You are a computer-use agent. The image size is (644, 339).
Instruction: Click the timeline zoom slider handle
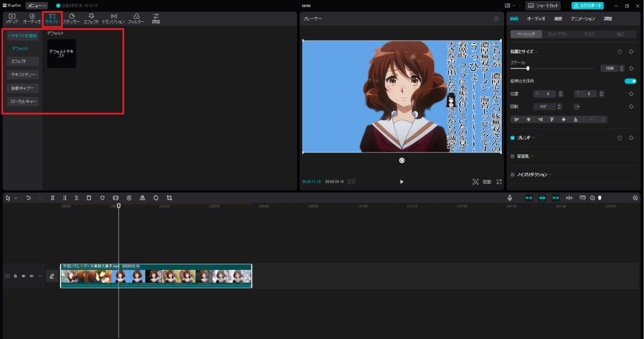[600, 198]
